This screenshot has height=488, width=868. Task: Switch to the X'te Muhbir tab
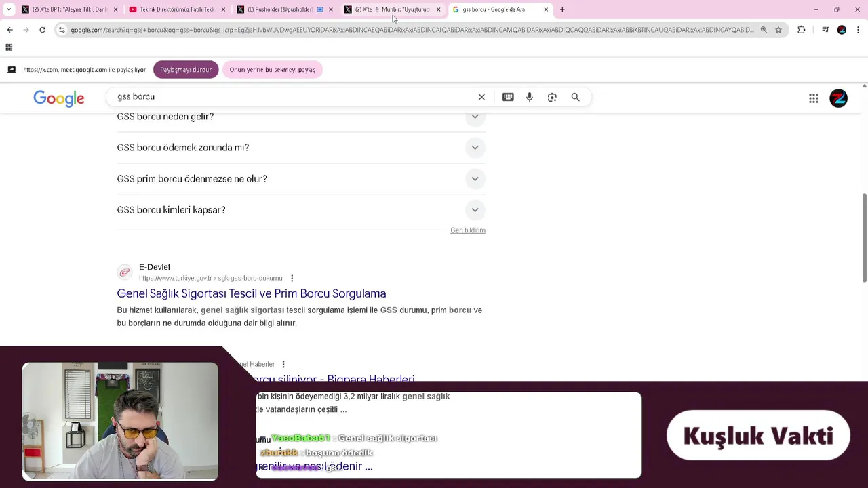392,9
